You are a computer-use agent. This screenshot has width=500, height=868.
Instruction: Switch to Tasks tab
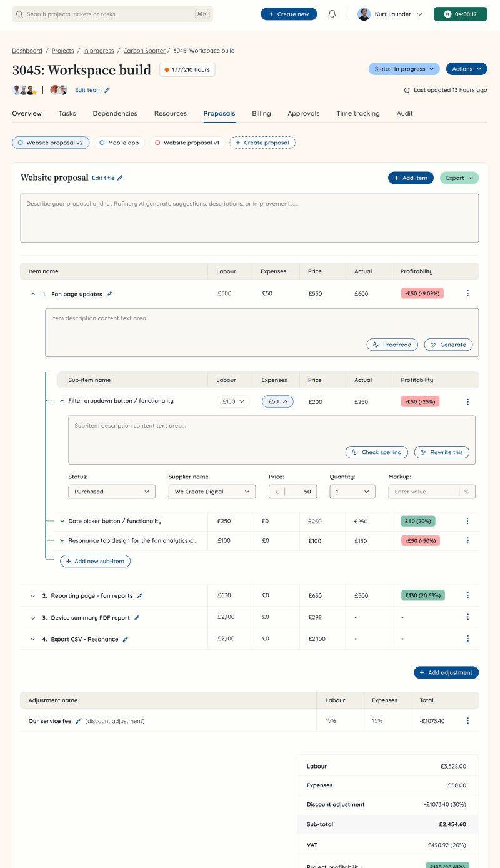click(x=67, y=113)
